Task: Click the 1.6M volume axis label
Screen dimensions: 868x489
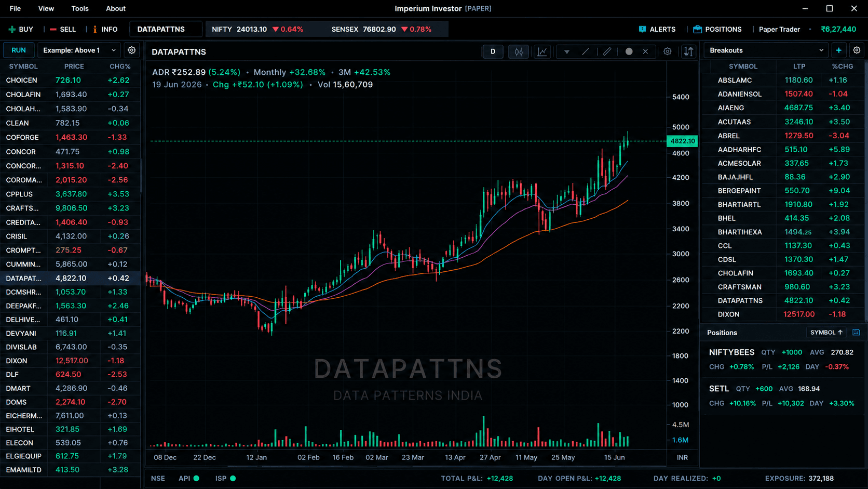Action: point(680,440)
